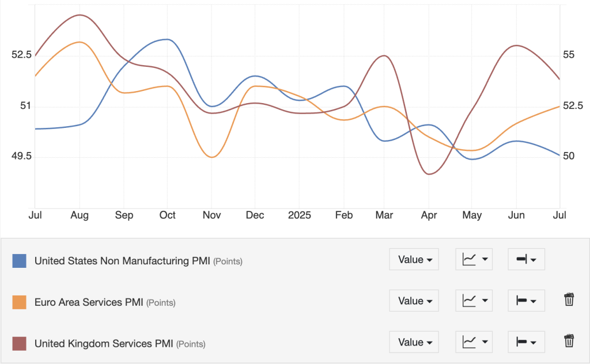Delete the Euro Area Services PMI series

tap(569, 299)
